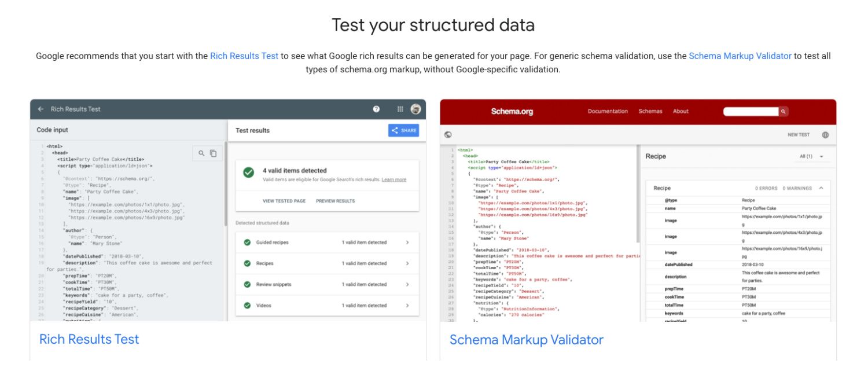
Task: Click the globe icon above the Schema code editor
Action: point(448,135)
